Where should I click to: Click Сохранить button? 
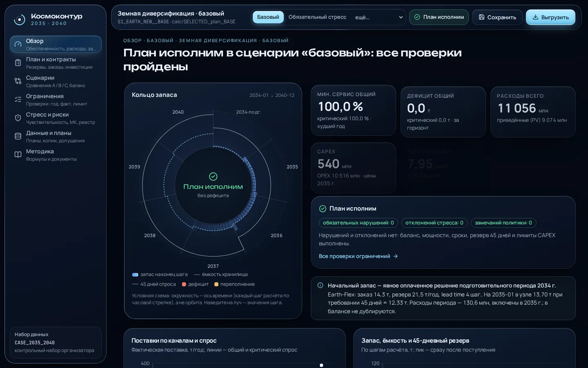pos(497,17)
